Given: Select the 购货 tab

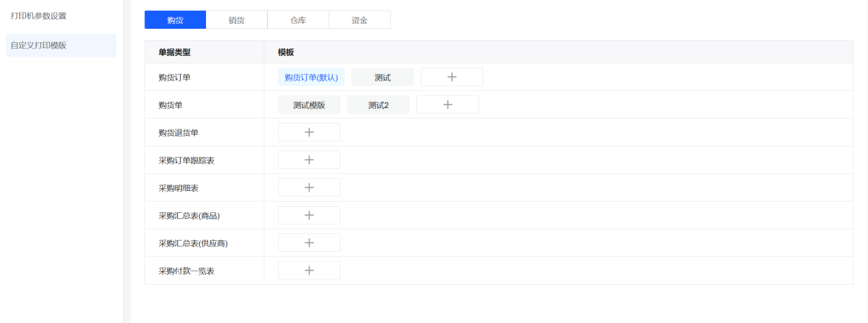Looking at the screenshot, I should 175,20.
